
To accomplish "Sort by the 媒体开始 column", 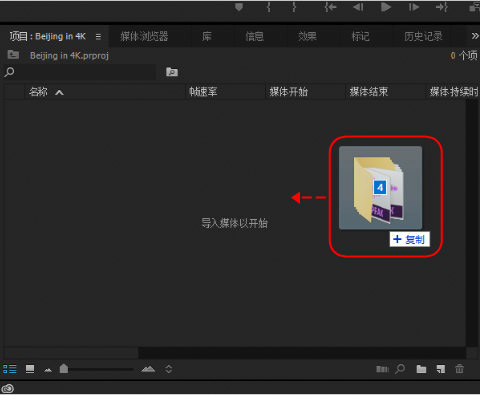I will tap(289, 92).
